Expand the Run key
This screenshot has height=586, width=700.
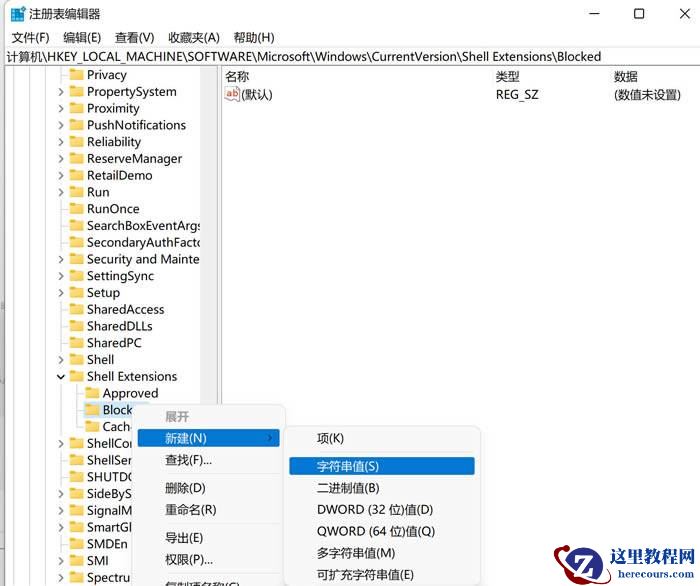[61, 192]
